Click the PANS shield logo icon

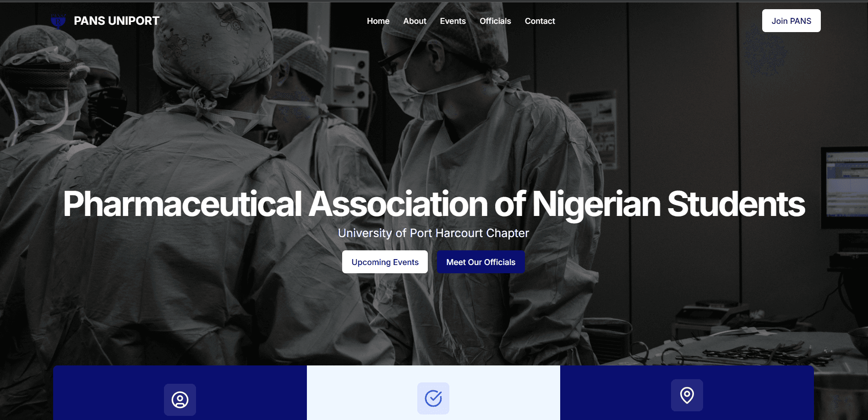(x=58, y=21)
